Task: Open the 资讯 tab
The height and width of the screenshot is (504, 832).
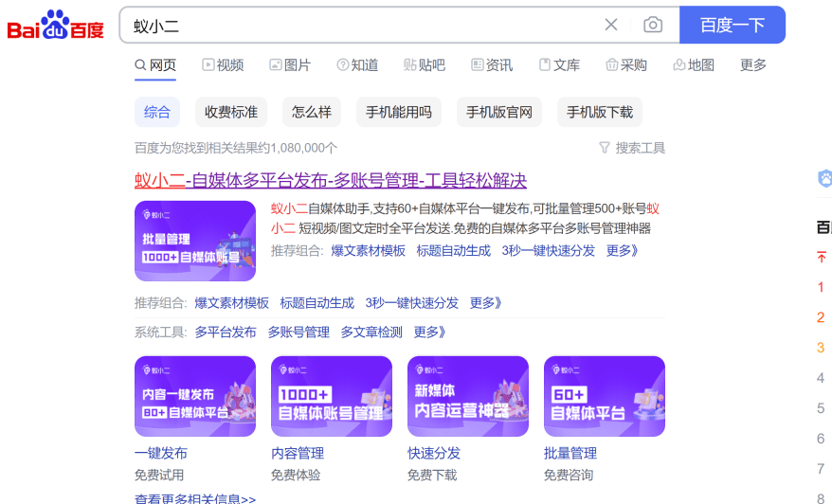Action: [x=492, y=65]
